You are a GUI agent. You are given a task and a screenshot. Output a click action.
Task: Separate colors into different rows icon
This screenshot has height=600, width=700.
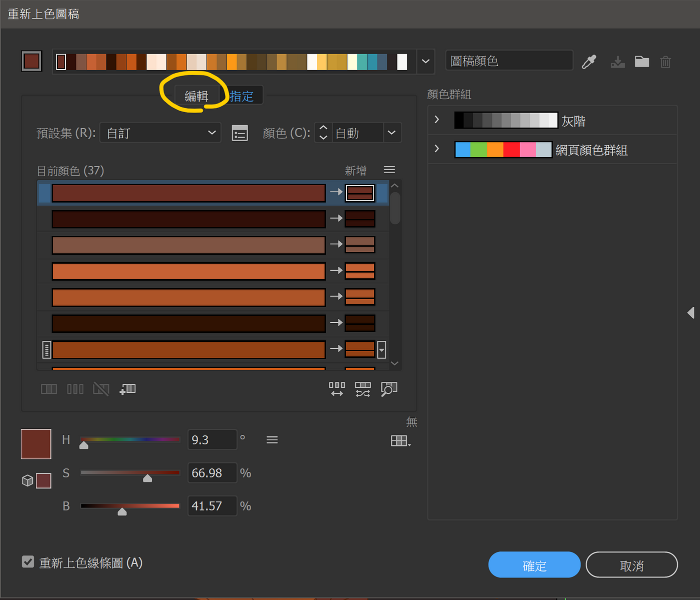(75, 389)
